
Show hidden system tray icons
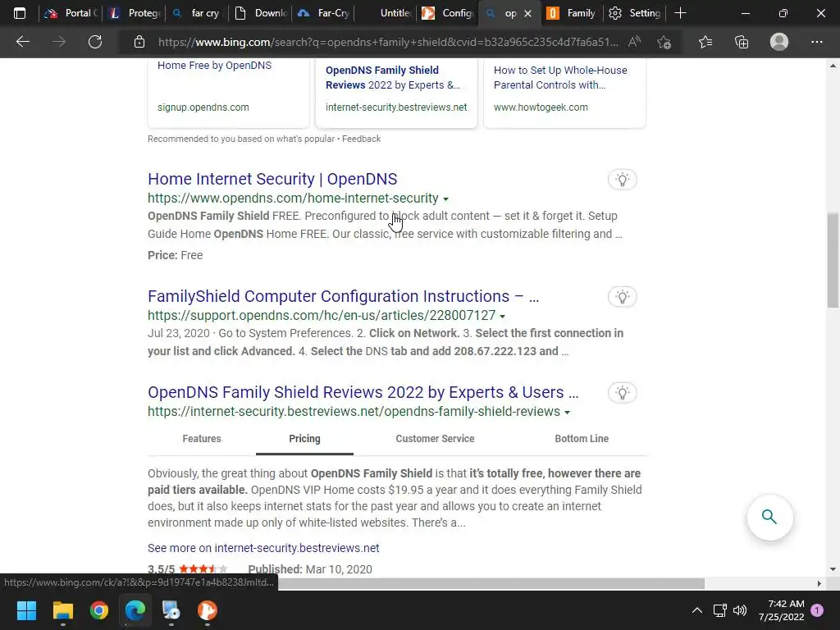pyautogui.click(x=697, y=610)
